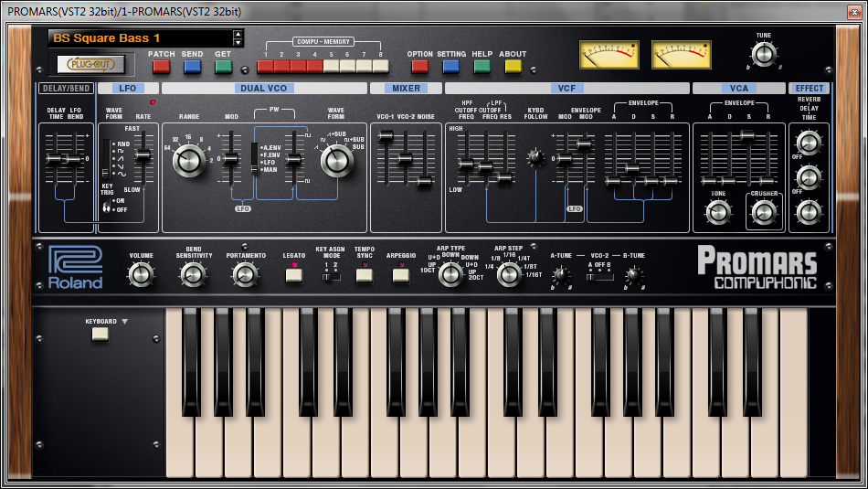This screenshot has width=868, height=489.
Task: Click the PORTAMENTO knob
Action: pyautogui.click(x=245, y=275)
